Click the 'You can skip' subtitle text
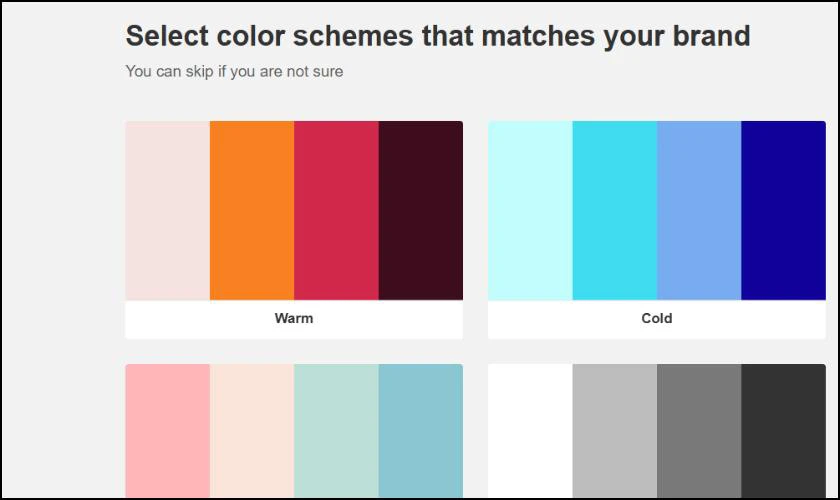Image resolution: width=840 pixels, height=500 pixels. pos(234,71)
